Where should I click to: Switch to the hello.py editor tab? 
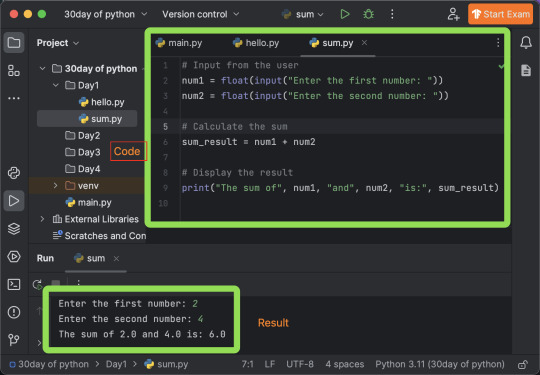point(256,43)
